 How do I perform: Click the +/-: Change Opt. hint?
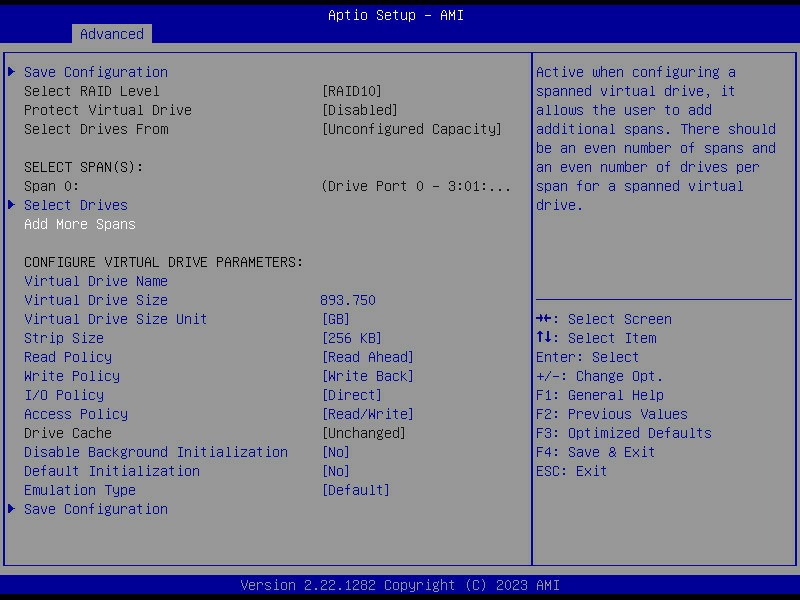599,376
